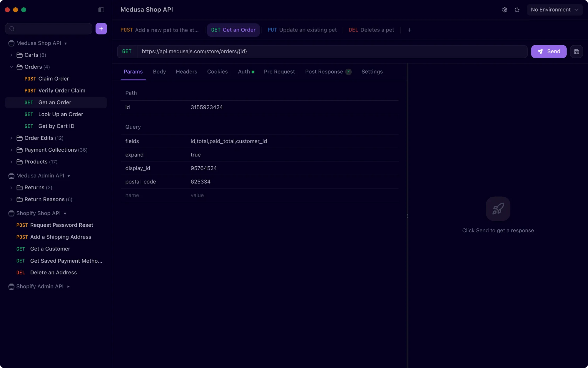Toggle the Auth indicator green dot
The image size is (588, 368).
click(252, 72)
